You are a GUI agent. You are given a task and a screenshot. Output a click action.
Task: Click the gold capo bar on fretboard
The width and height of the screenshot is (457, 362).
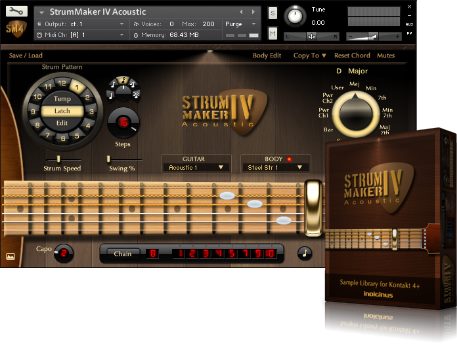click(314, 208)
